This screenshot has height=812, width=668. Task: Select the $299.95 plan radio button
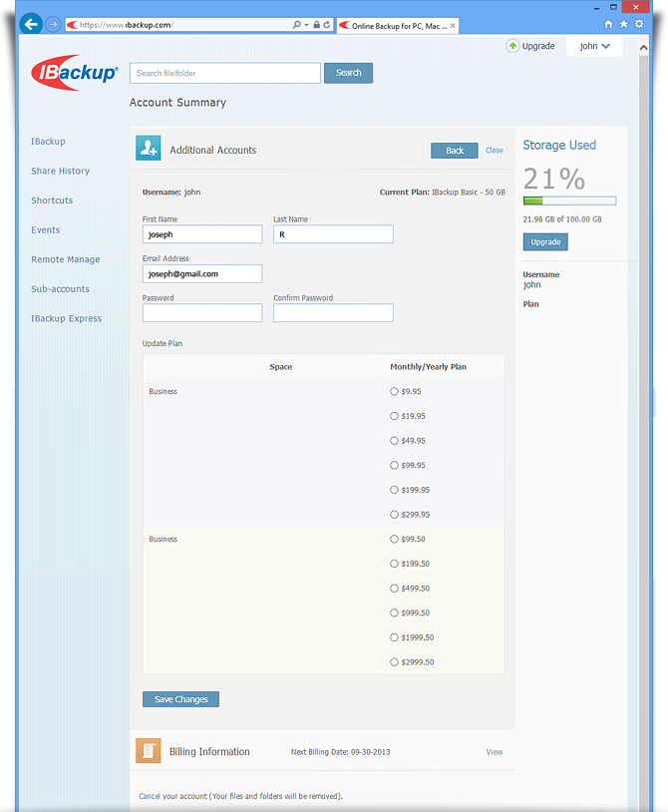(394, 514)
